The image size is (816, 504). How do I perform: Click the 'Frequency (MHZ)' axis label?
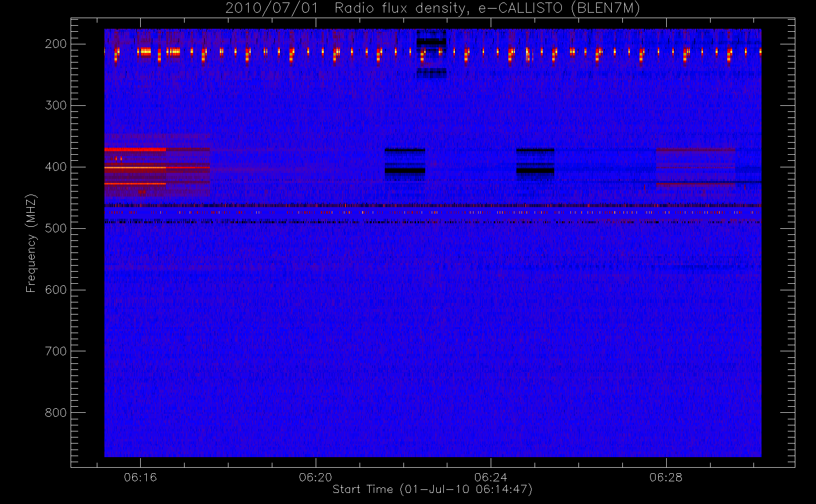tap(31, 243)
